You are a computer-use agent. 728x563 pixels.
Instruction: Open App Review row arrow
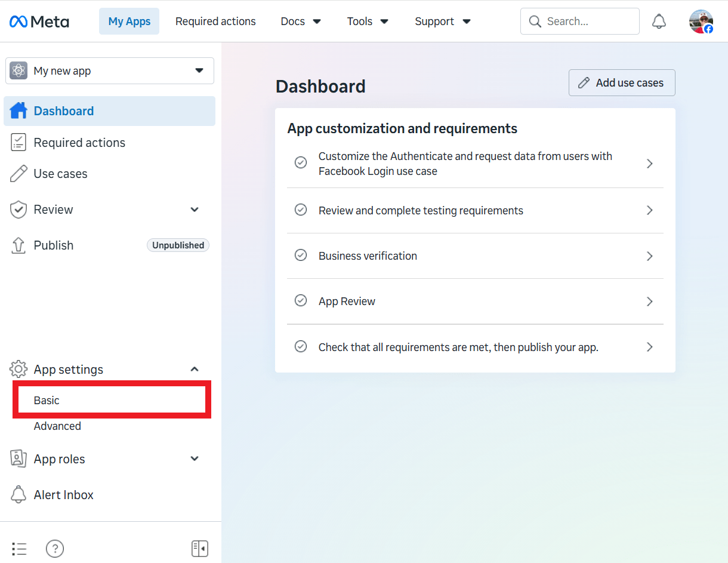pos(650,301)
